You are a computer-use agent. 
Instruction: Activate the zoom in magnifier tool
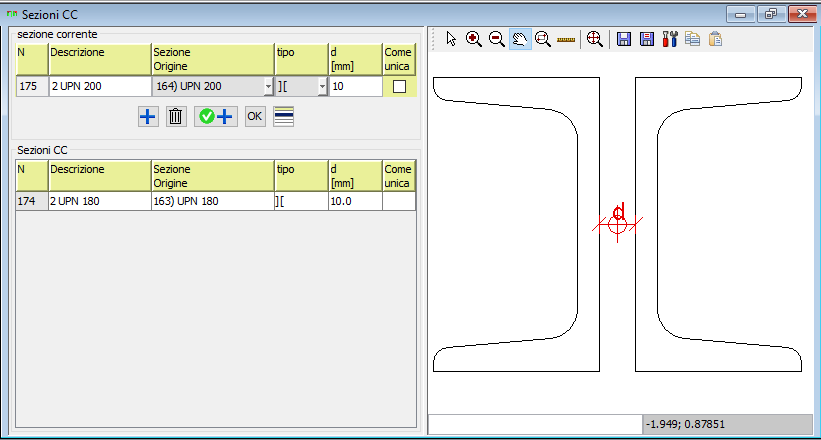(473, 39)
